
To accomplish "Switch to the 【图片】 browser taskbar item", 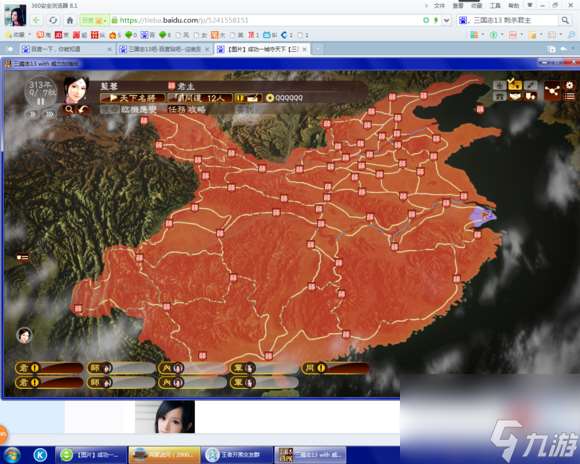I will 91,455.
